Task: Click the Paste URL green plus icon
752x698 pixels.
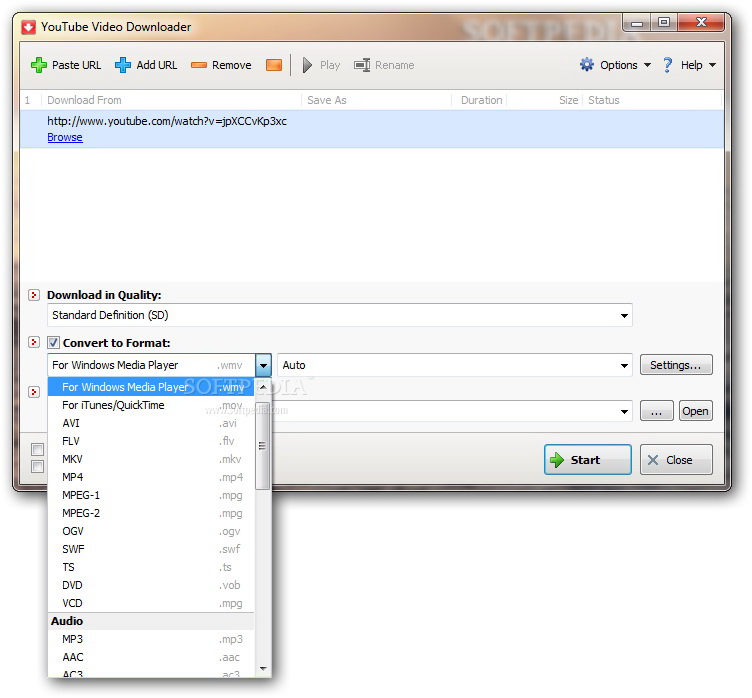Action: [39, 65]
